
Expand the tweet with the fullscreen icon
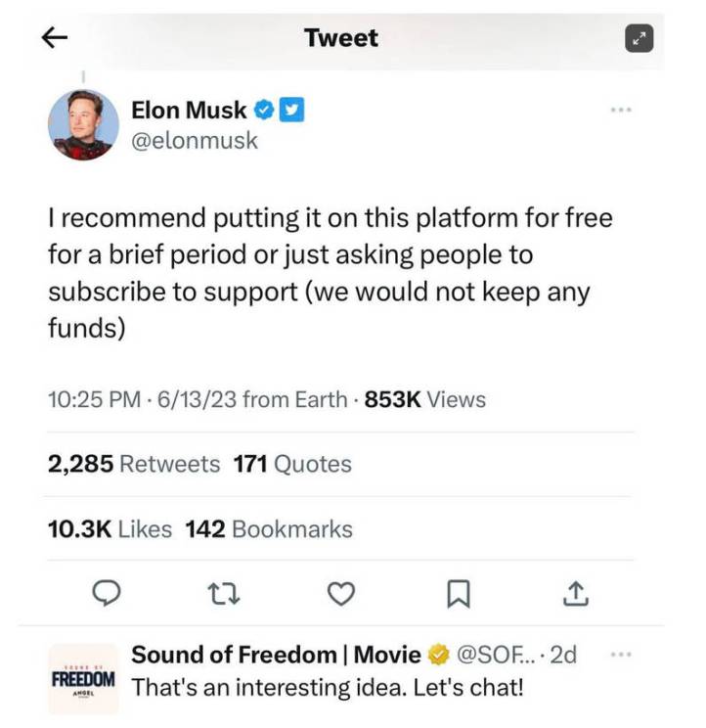[x=638, y=38]
